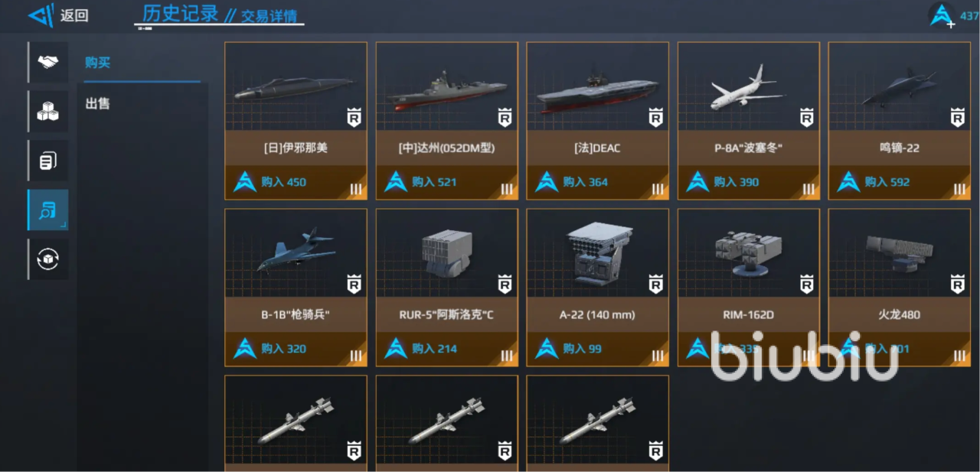Select the B-1B"枪骑兵" bomber card
This screenshot has height=472, width=980.
[296, 288]
